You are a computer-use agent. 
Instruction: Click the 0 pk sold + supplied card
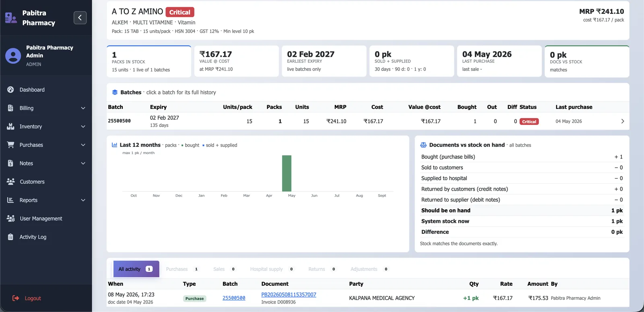coord(412,61)
